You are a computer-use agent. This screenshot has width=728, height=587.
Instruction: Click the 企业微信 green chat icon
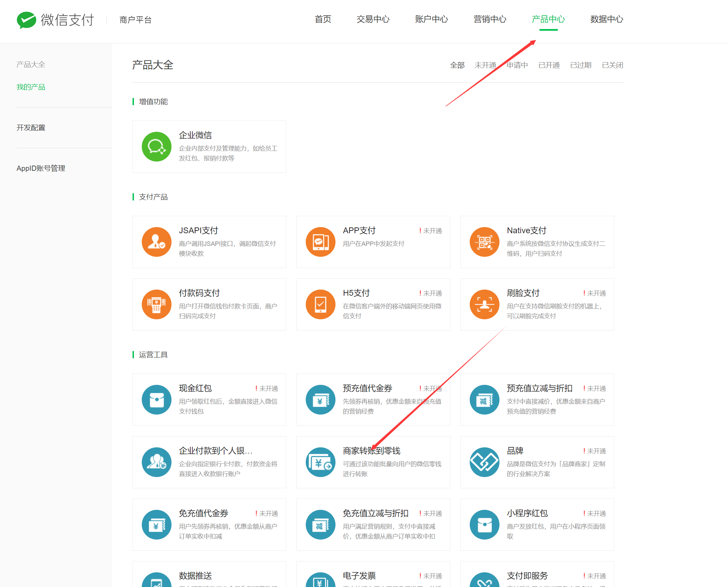coord(156,147)
